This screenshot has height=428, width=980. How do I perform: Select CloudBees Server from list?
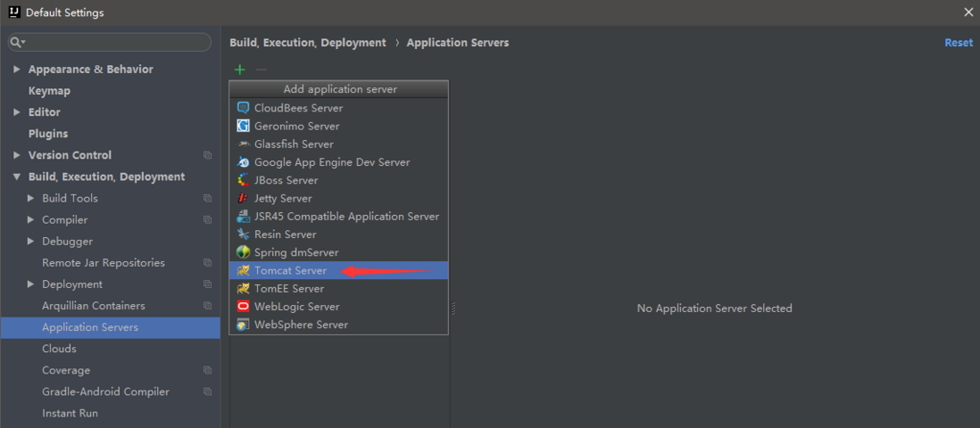339,108
